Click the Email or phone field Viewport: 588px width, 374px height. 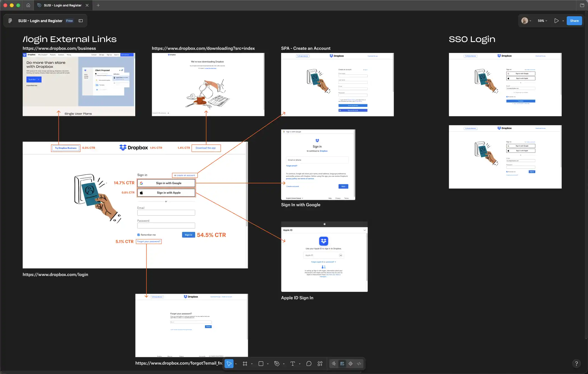pyautogui.click(x=317, y=160)
